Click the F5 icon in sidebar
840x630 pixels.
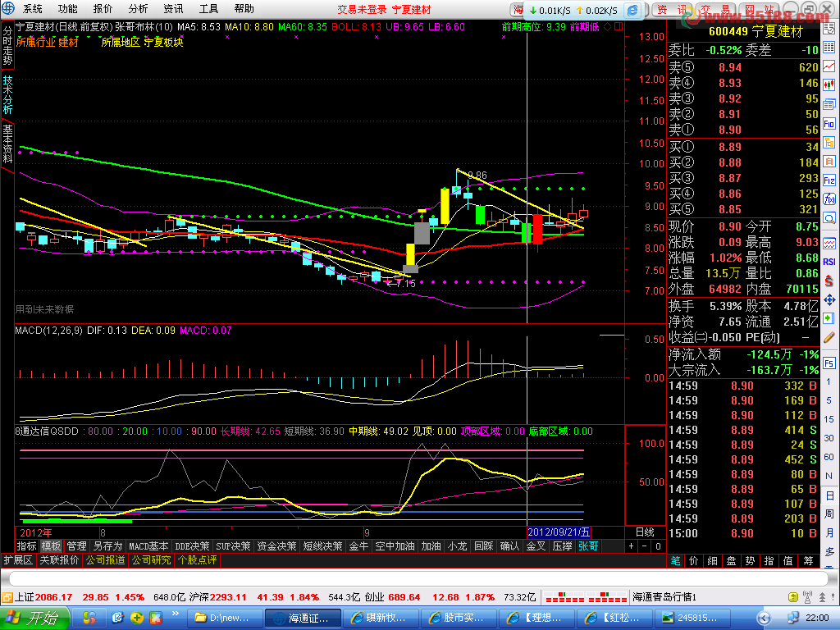pyautogui.click(x=829, y=363)
